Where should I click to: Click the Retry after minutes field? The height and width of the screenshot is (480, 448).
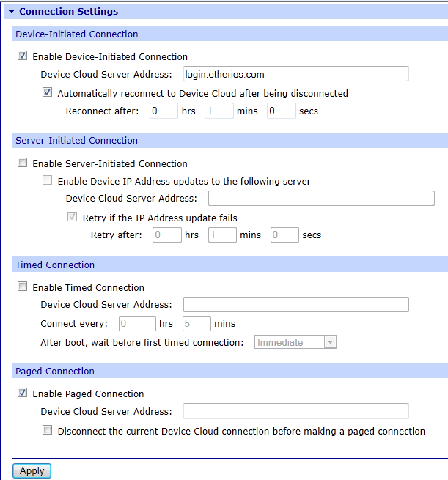222,235
